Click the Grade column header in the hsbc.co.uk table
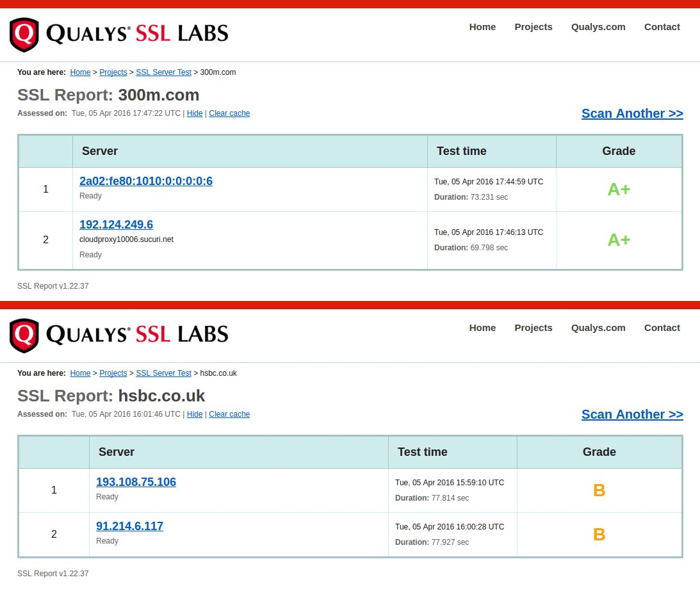700x589 pixels. (599, 452)
